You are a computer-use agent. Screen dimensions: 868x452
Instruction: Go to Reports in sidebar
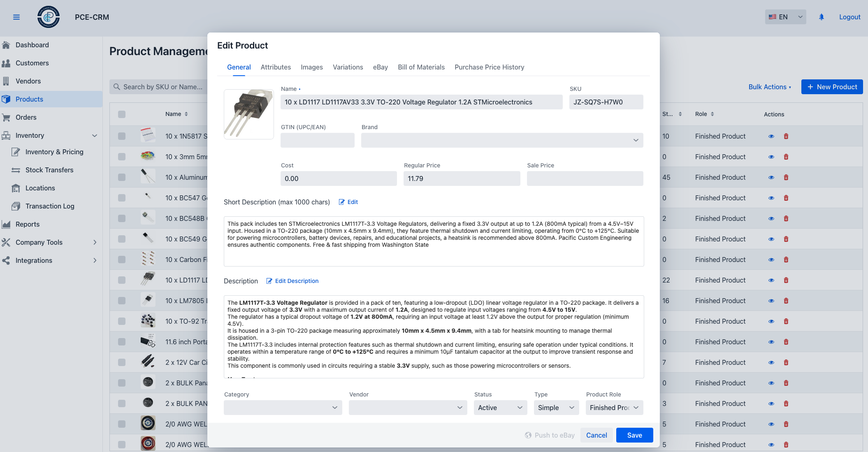(28, 224)
